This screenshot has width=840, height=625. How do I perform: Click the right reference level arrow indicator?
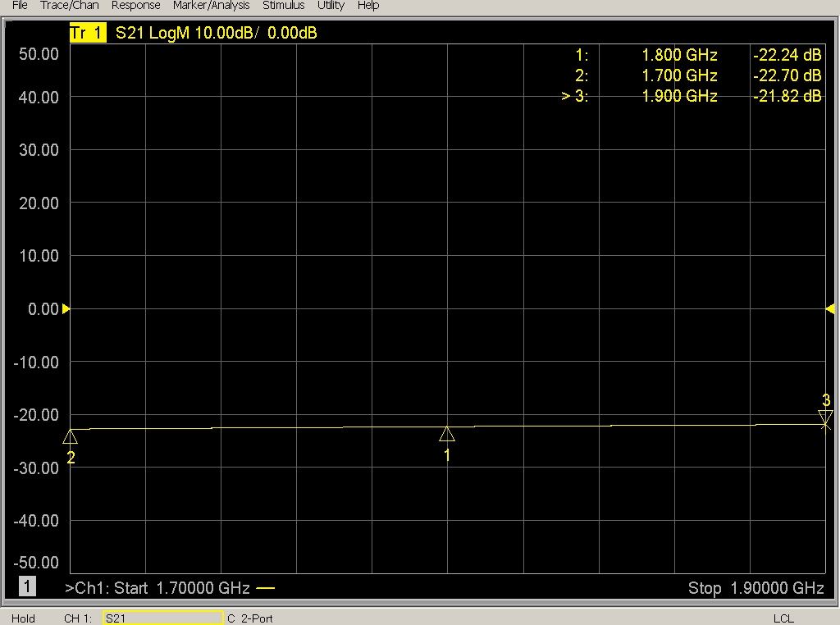[x=830, y=309]
